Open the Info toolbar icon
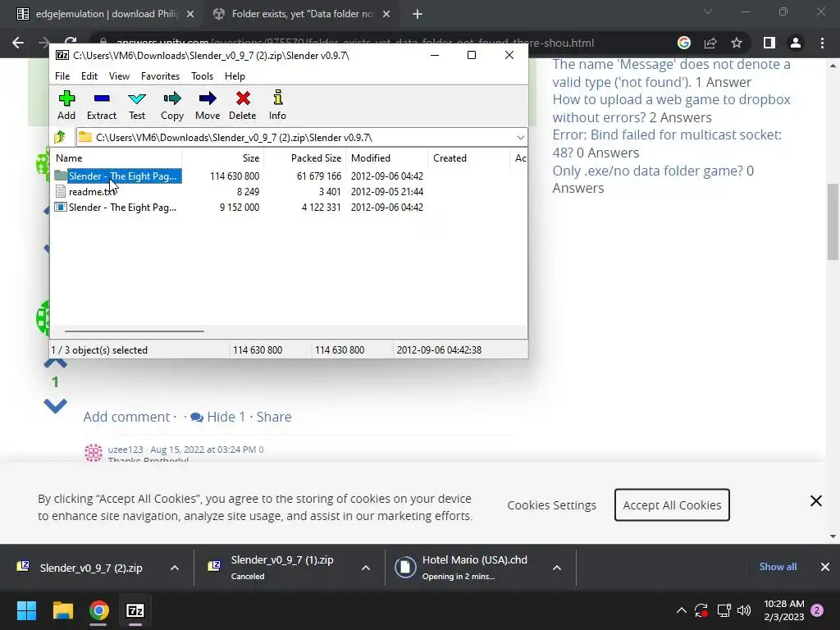Viewport: 840px width, 630px height. 277,105
